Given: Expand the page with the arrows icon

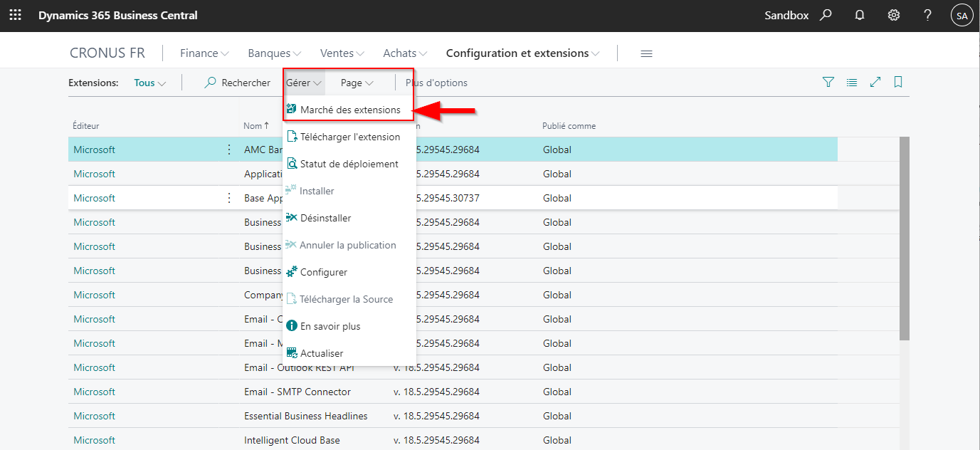Looking at the screenshot, I should tap(875, 83).
